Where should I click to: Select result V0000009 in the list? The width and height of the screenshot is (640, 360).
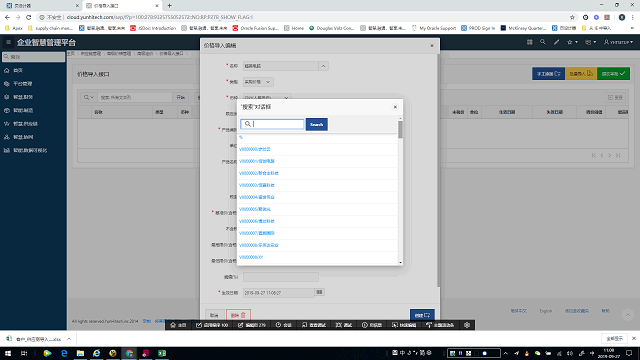(x=251, y=257)
